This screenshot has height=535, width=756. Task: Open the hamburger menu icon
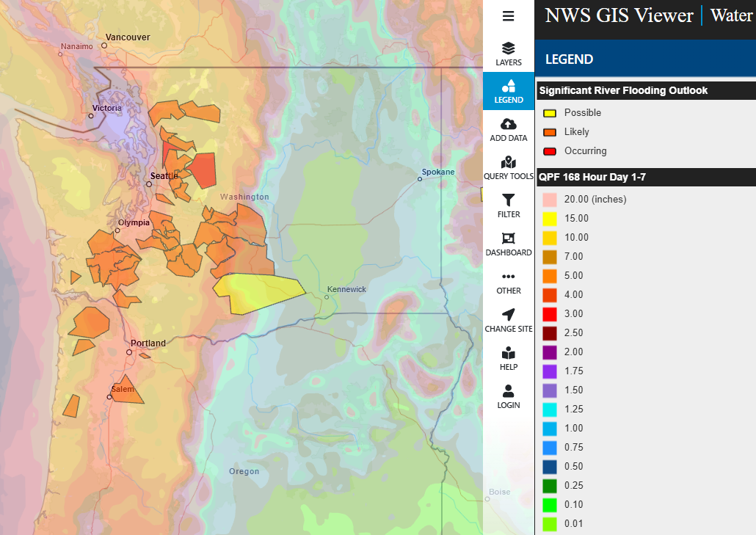[x=508, y=16]
